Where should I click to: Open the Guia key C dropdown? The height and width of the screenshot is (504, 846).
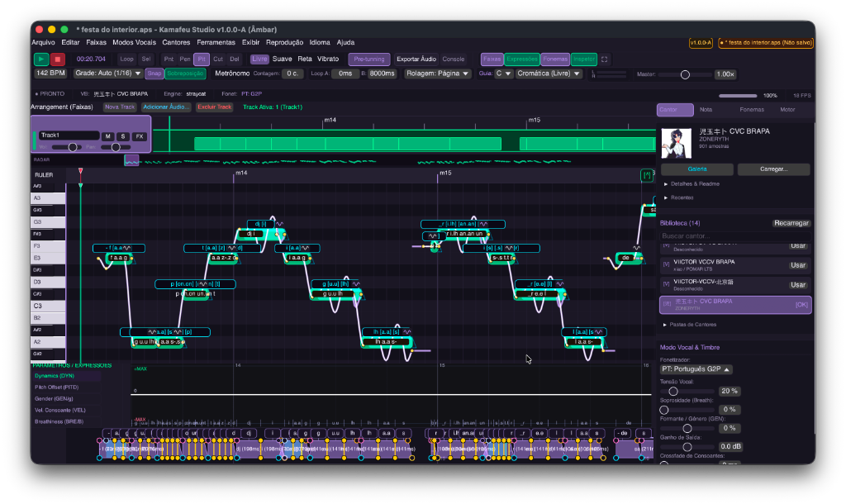tap(503, 74)
